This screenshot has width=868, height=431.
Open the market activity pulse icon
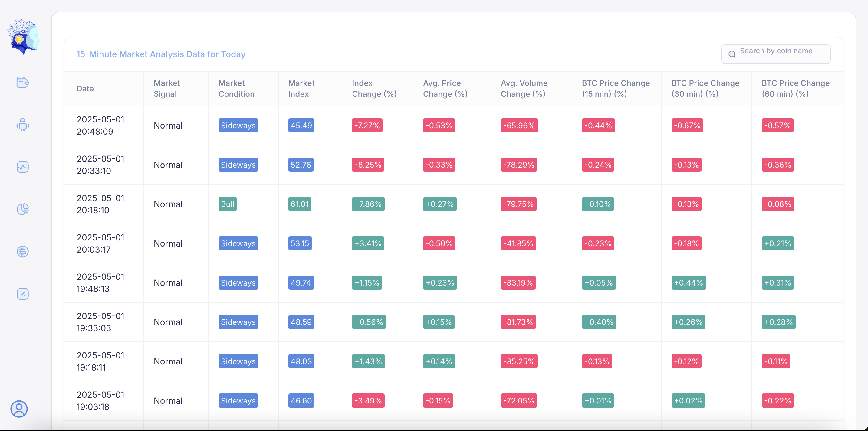23,167
